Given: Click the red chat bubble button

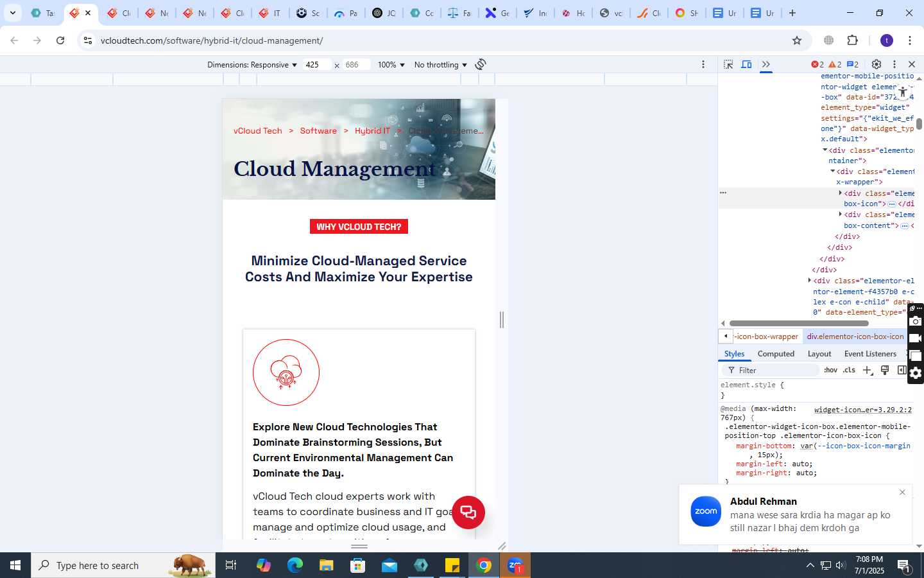Looking at the screenshot, I should [x=468, y=512].
